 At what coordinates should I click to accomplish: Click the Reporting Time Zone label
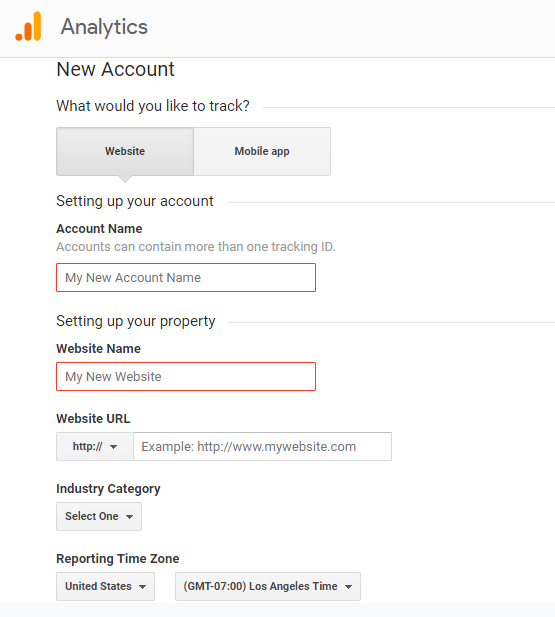[x=118, y=558]
